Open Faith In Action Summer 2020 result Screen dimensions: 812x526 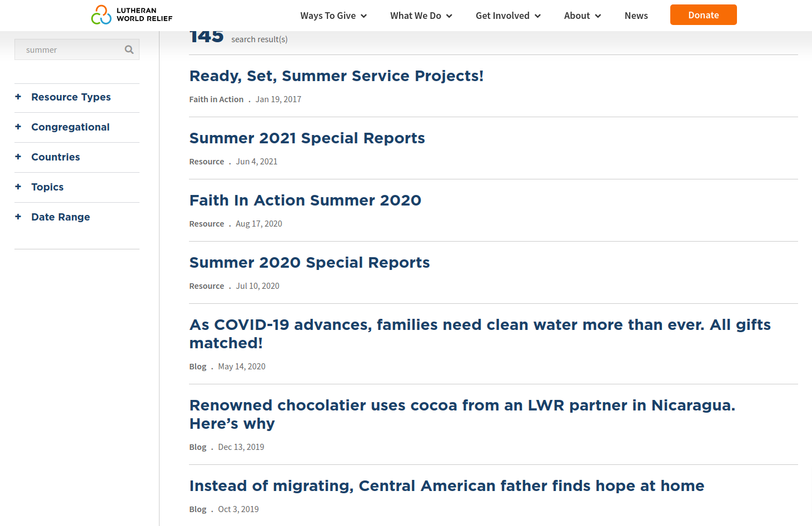(x=305, y=201)
